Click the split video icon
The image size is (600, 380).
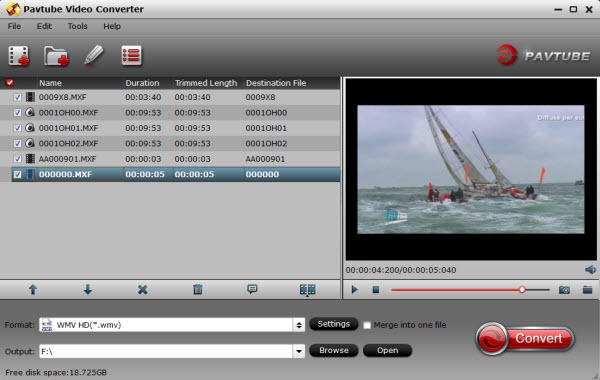307,290
